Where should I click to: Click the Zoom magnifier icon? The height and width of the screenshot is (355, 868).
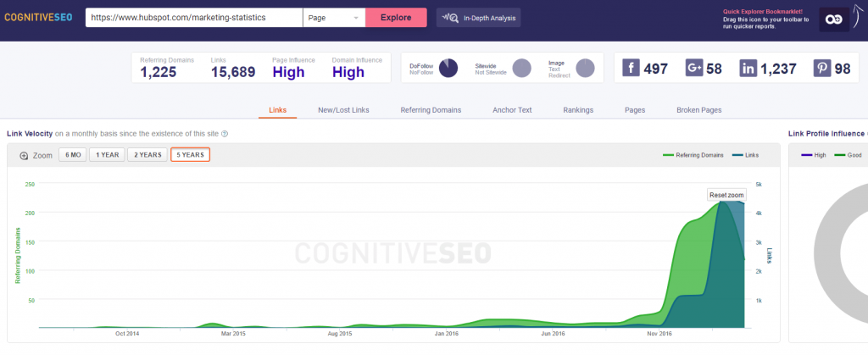(x=24, y=155)
